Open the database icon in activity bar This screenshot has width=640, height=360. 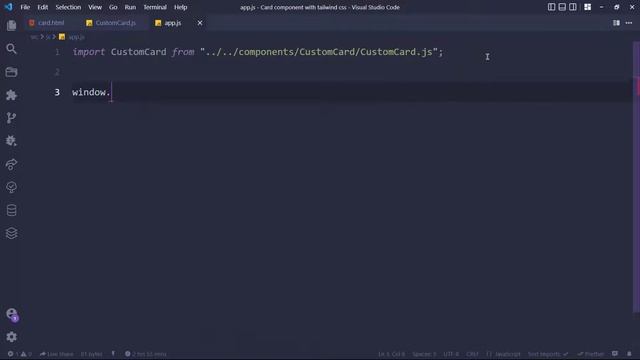11,210
